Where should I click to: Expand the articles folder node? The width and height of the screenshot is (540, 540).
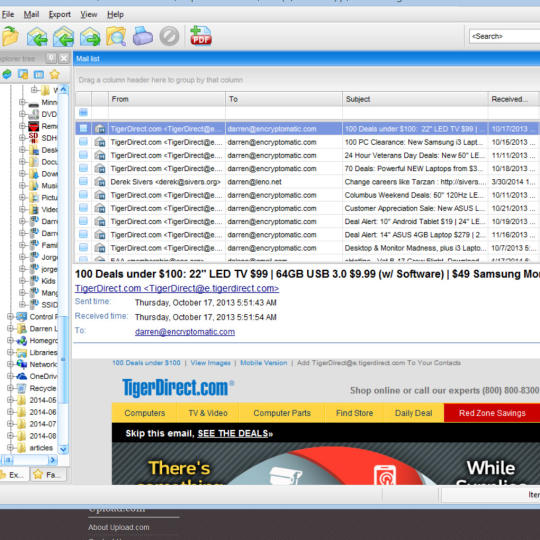point(10,447)
